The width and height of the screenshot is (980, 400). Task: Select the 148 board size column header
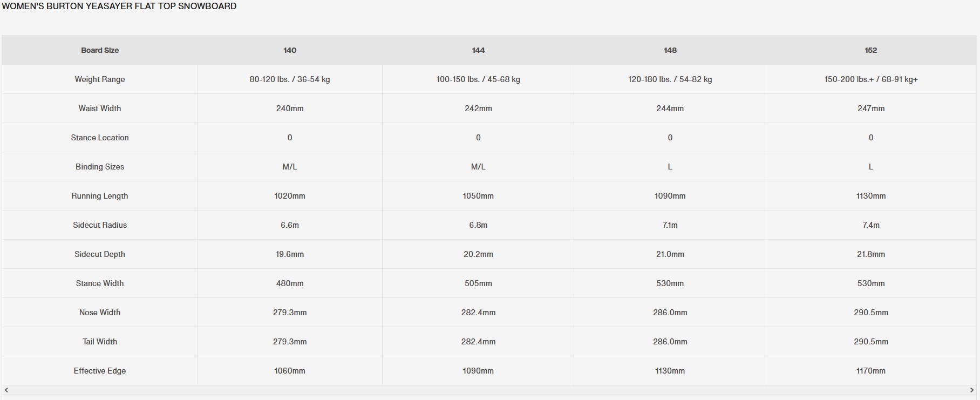pyautogui.click(x=670, y=50)
